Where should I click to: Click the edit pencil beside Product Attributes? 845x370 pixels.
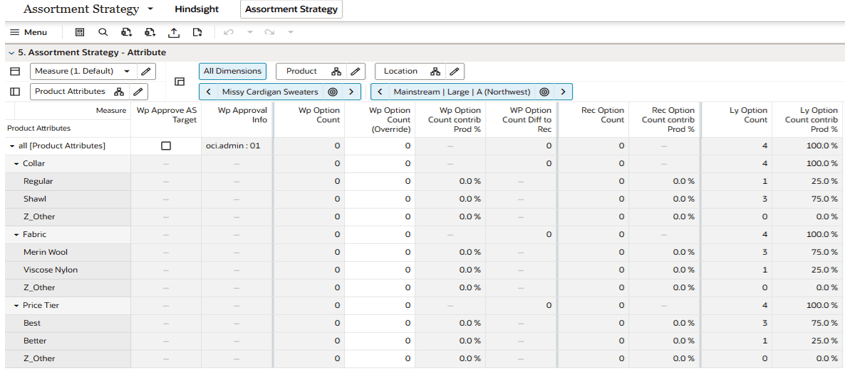138,92
